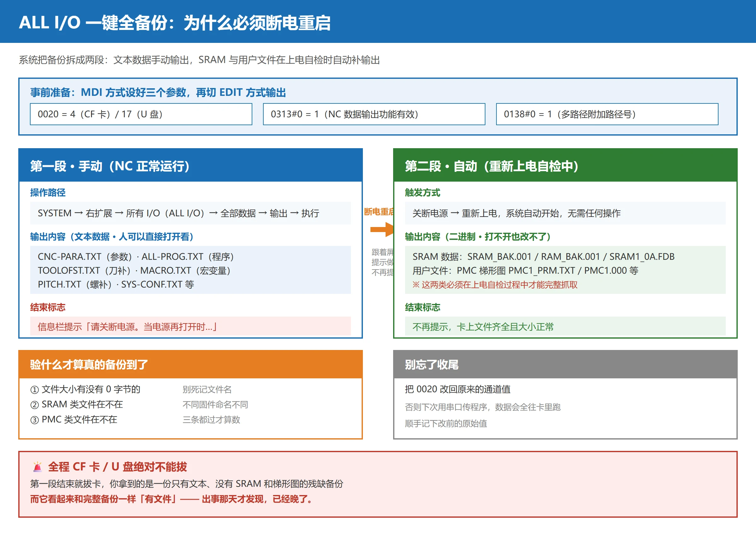Click the line 'CNC-PARA.TXT(参数)· ALL-PROG.TXT(程序)'
Viewport: 756px width, 536px height.
(136, 256)
